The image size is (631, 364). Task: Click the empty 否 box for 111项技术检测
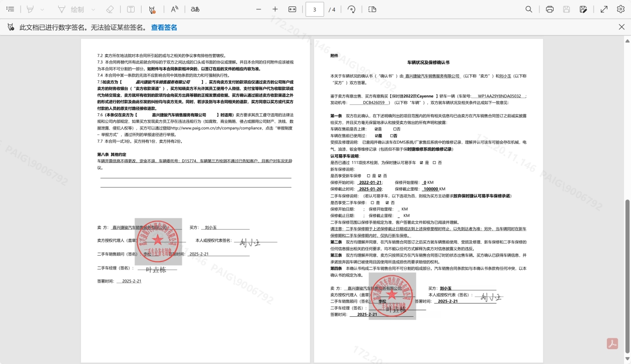coord(434,163)
